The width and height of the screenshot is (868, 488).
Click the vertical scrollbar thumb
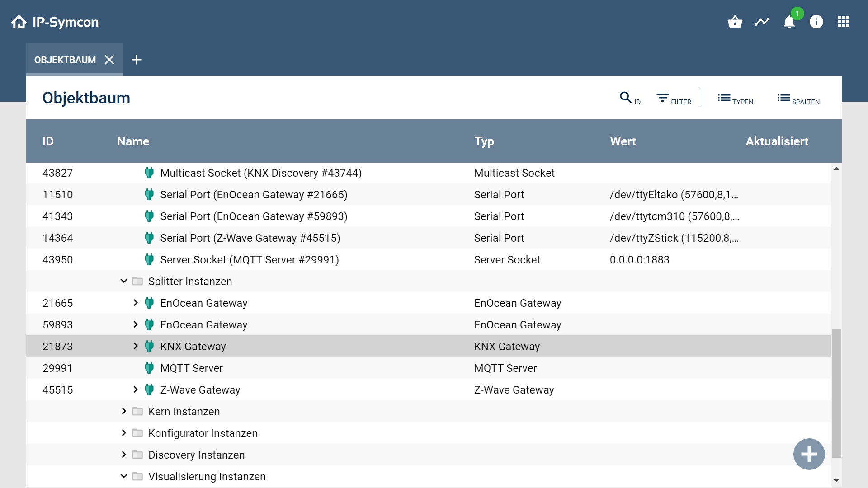point(836,393)
